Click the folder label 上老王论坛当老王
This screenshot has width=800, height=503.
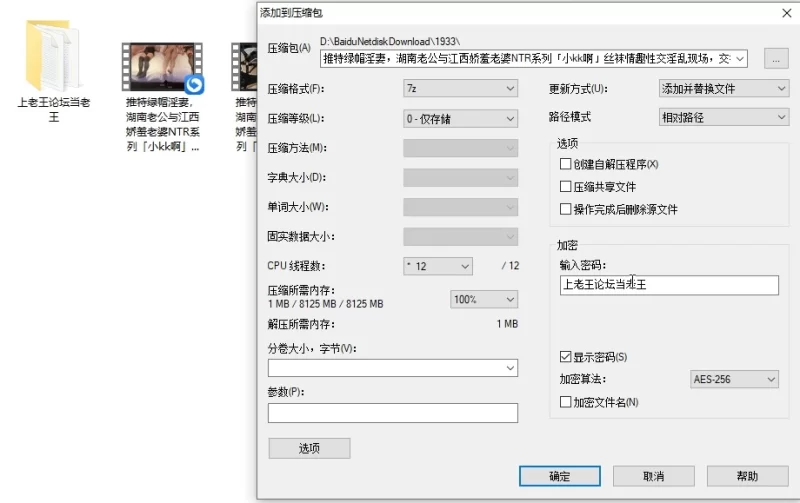point(54,110)
